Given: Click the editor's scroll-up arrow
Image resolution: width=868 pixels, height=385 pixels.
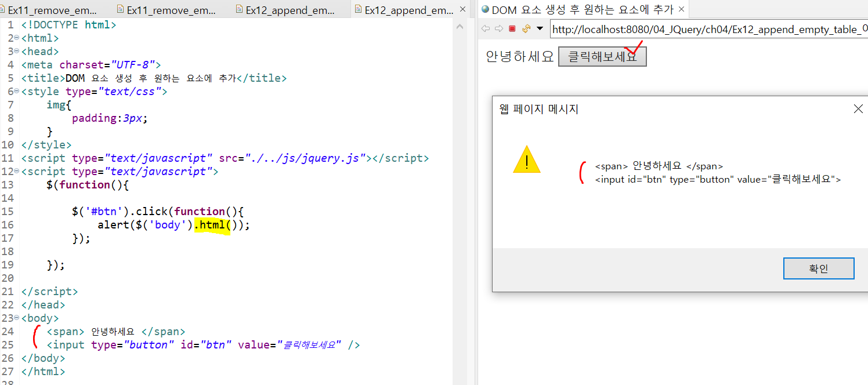Looking at the screenshot, I should (460, 27).
